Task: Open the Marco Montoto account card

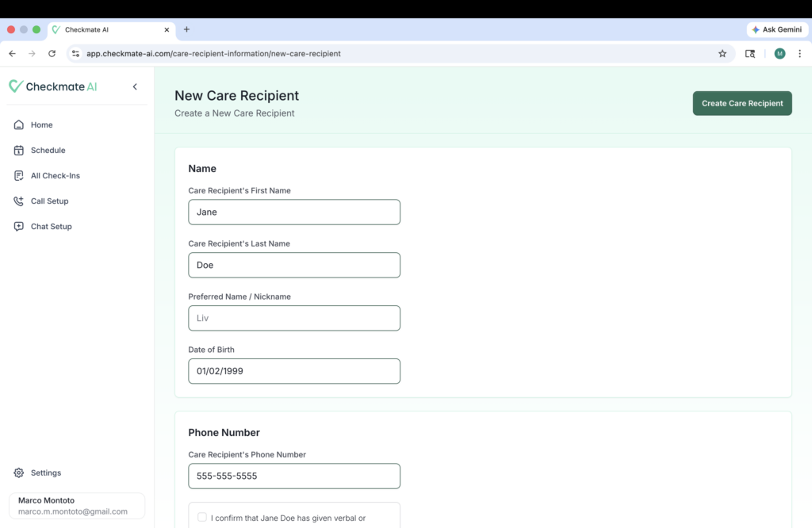Action: click(76, 506)
